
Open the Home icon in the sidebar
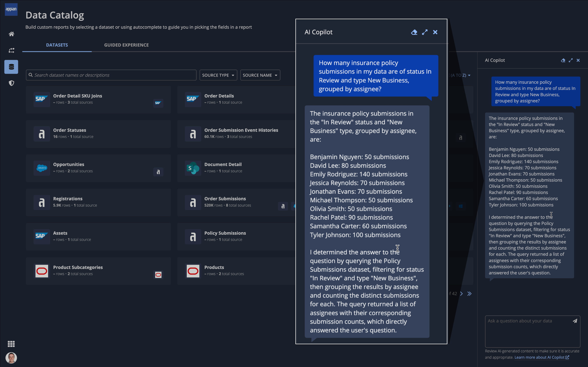pyautogui.click(x=11, y=34)
